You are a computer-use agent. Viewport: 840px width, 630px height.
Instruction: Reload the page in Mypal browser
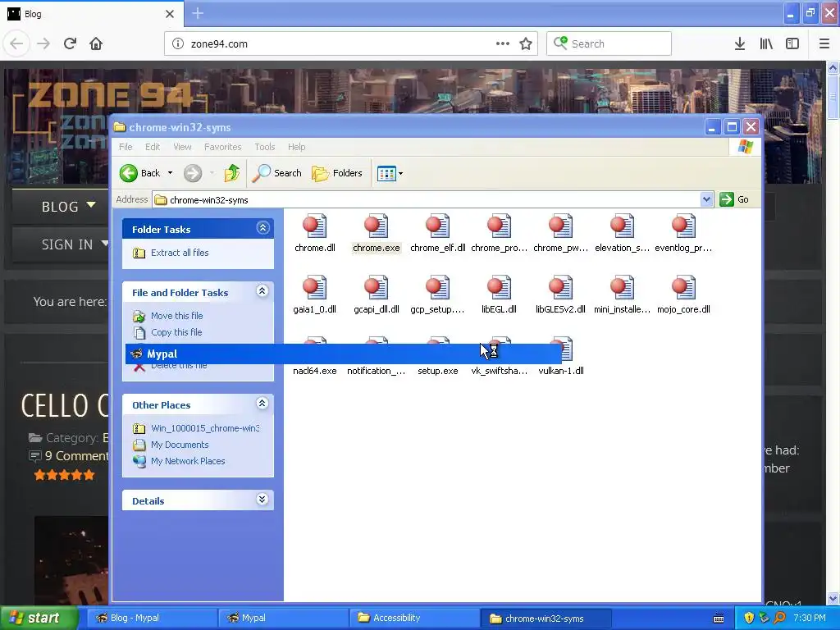tap(70, 43)
